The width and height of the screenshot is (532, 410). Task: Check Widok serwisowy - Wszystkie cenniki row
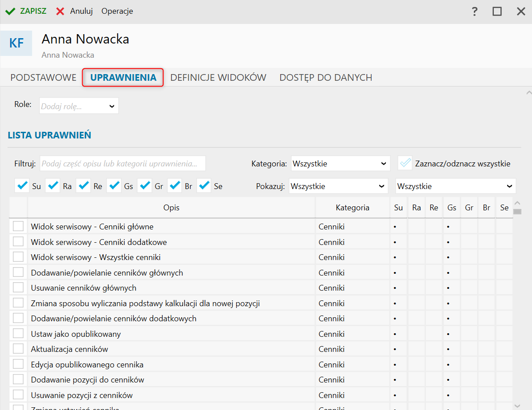point(18,257)
